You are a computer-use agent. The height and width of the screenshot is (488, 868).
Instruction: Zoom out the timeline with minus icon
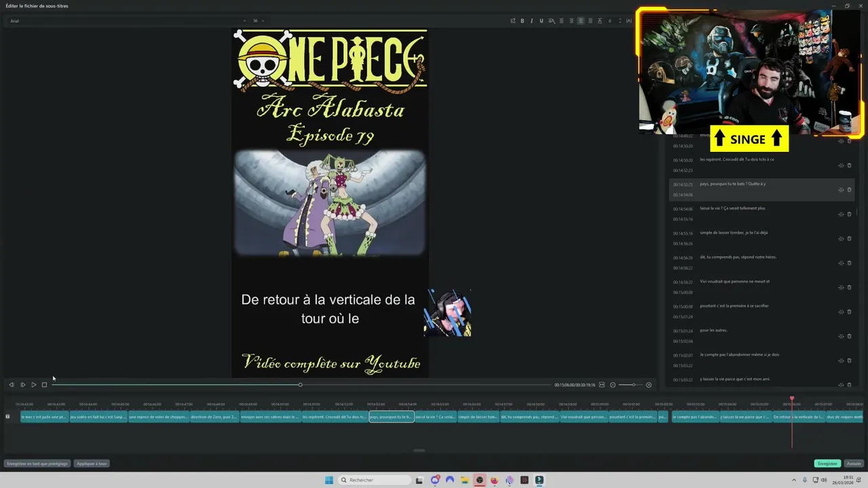(x=613, y=385)
